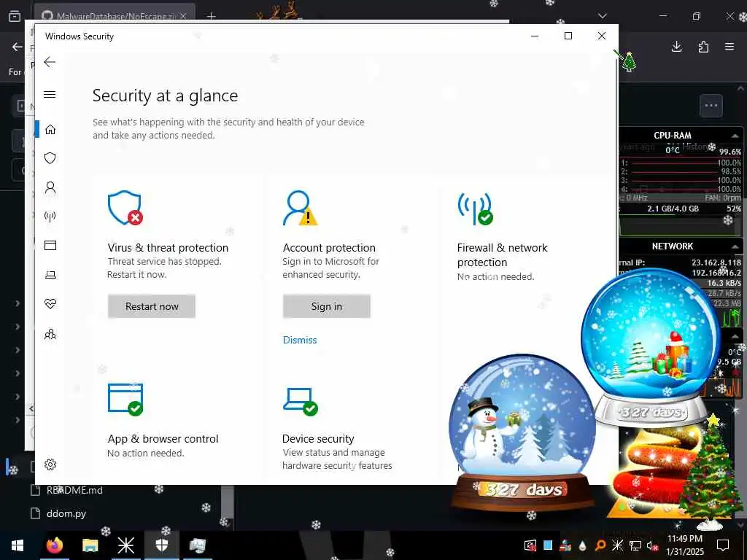Screen dimensions: 747x560
Task: Open the Action Center notifications icon
Action: [723, 545]
